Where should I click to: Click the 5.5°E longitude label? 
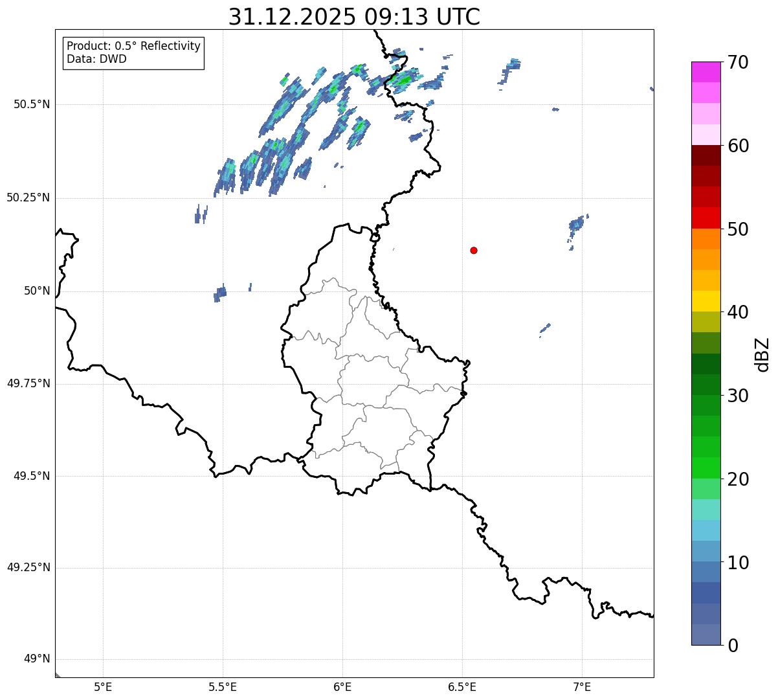pos(223,687)
